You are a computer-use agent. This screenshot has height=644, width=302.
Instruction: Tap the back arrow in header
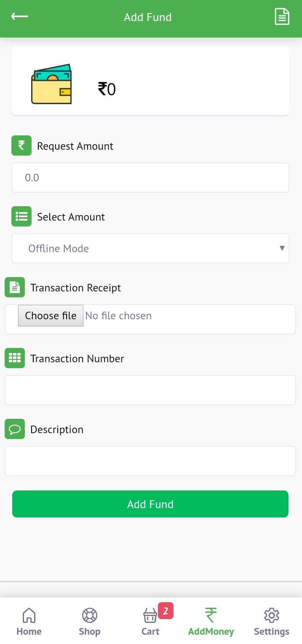(x=20, y=16)
